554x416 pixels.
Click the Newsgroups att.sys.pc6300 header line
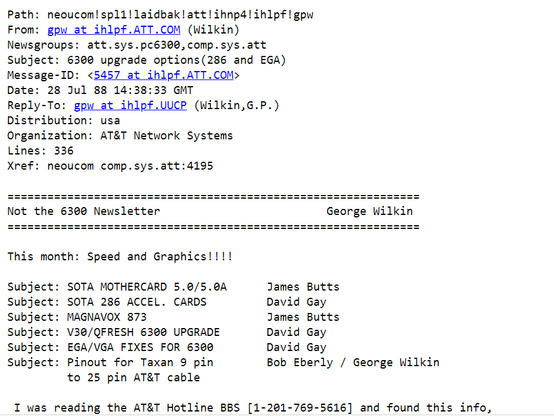137,45
